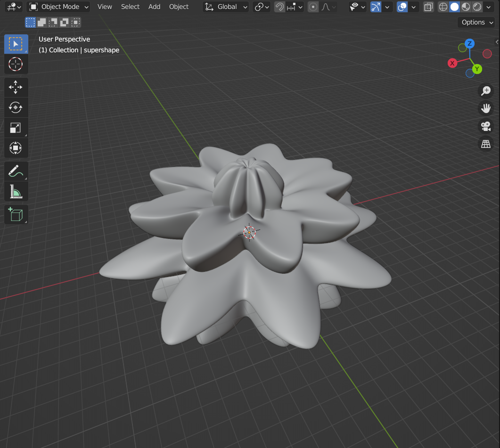Select the Scale tool
Image resolution: width=500 pixels, height=448 pixels.
(x=16, y=128)
